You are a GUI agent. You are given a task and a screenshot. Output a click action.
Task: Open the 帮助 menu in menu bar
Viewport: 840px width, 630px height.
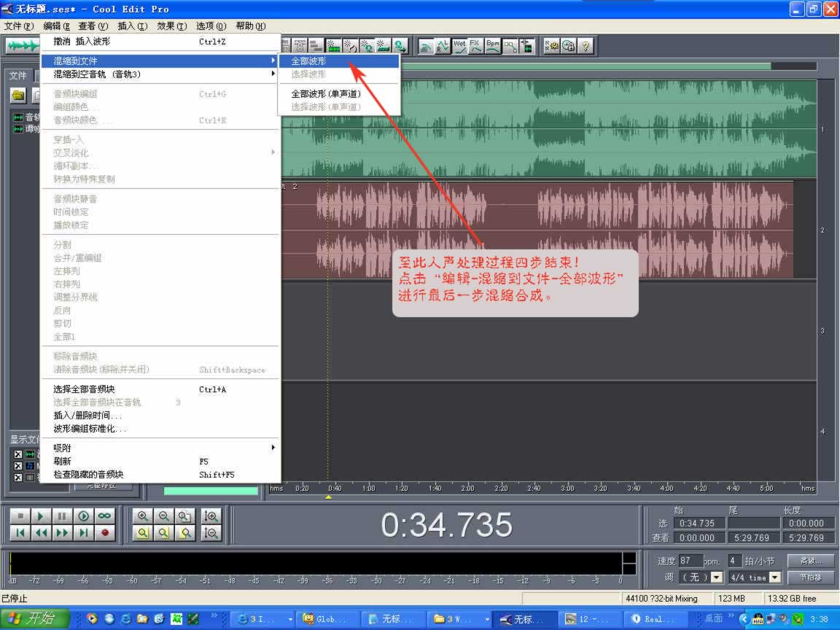[250, 26]
